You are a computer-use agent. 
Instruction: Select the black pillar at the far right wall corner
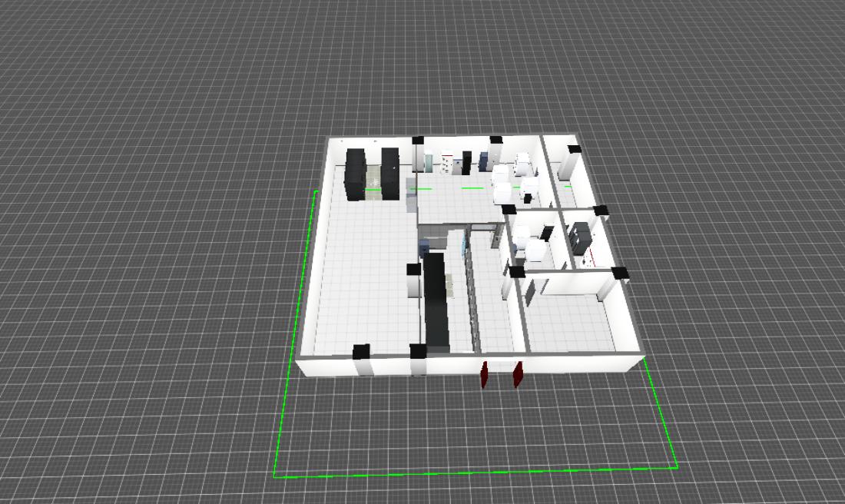[621, 273]
